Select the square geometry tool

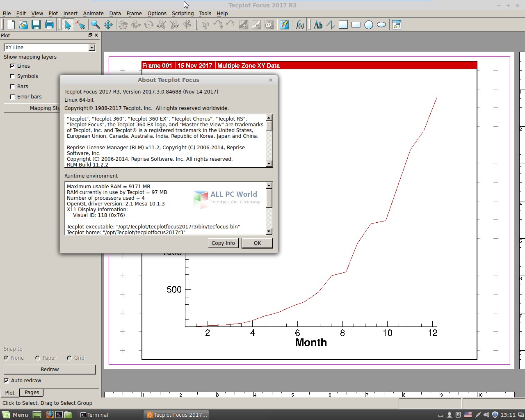point(343,25)
